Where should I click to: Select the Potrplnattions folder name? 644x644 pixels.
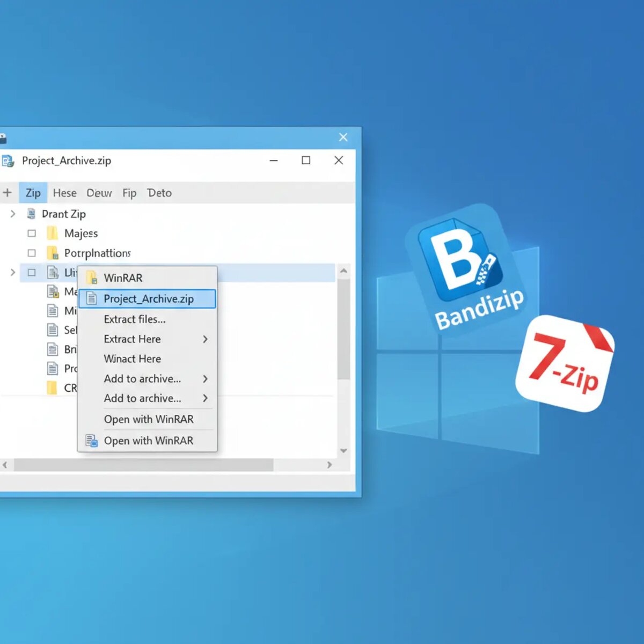(x=98, y=253)
